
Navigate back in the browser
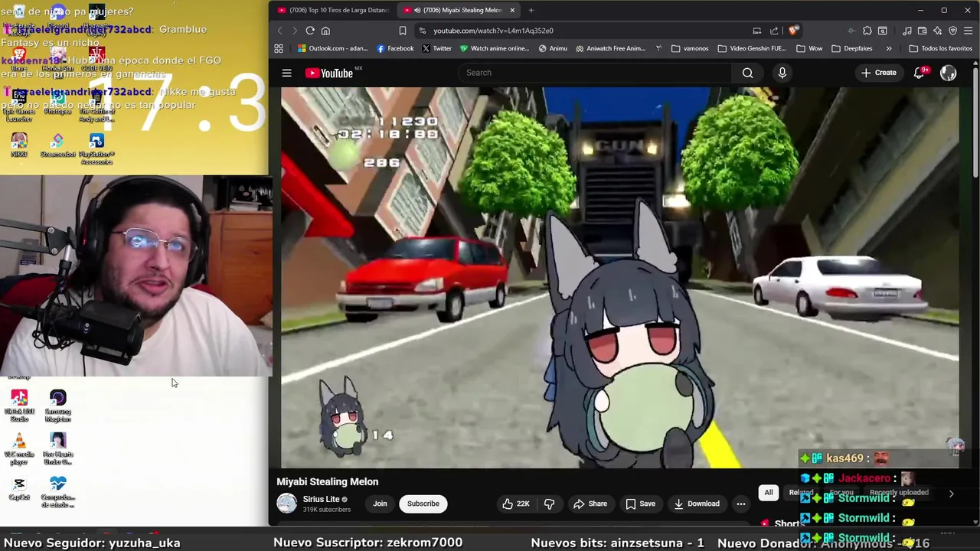(279, 31)
